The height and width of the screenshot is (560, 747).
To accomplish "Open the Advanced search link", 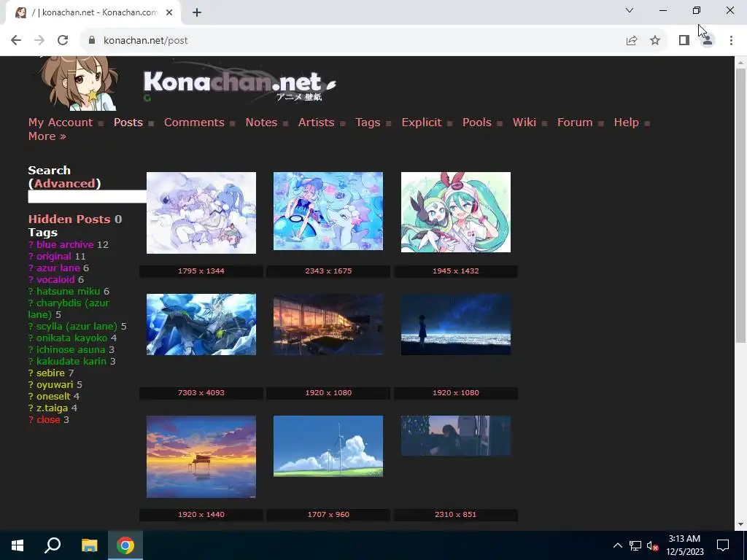I will tap(64, 183).
